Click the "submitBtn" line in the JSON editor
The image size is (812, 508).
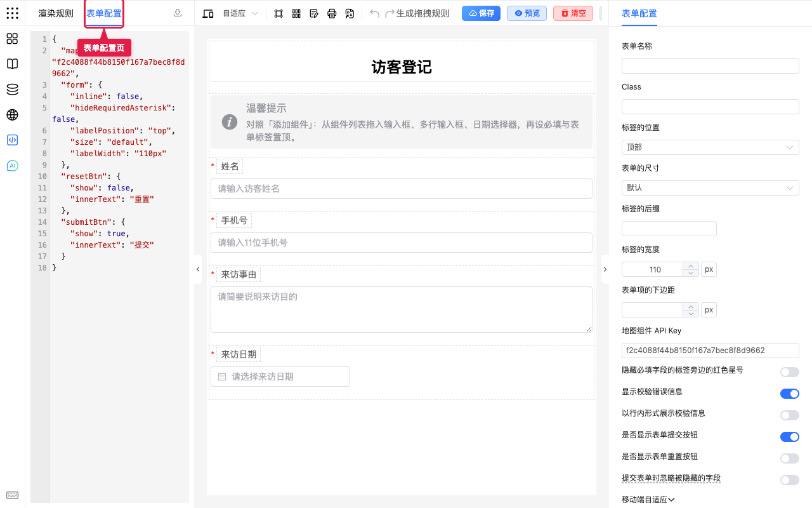click(x=94, y=222)
